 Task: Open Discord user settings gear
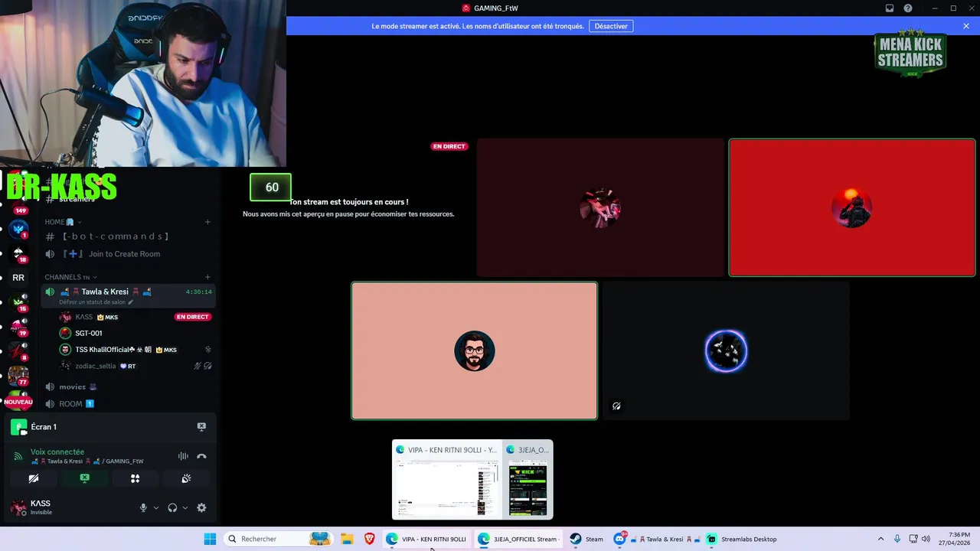tap(201, 507)
